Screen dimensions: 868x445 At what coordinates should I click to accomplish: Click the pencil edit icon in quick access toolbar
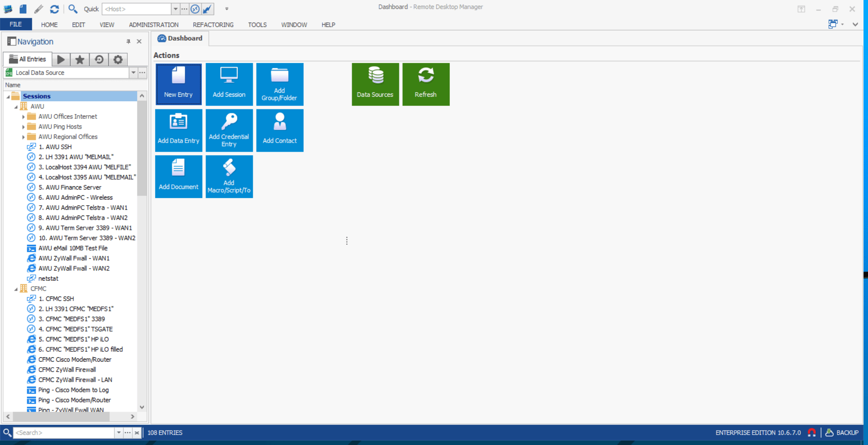pyautogui.click(x=39, y=9)
